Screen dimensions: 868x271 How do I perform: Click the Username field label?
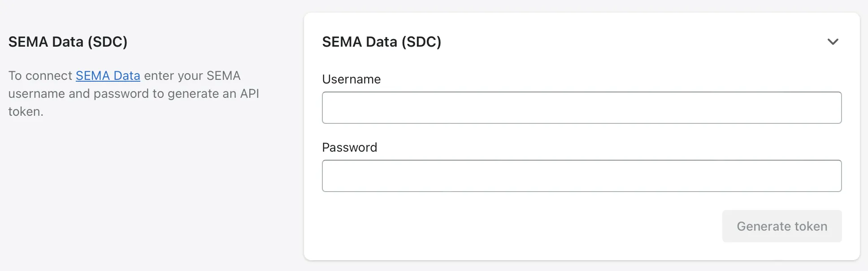[351, 79]
